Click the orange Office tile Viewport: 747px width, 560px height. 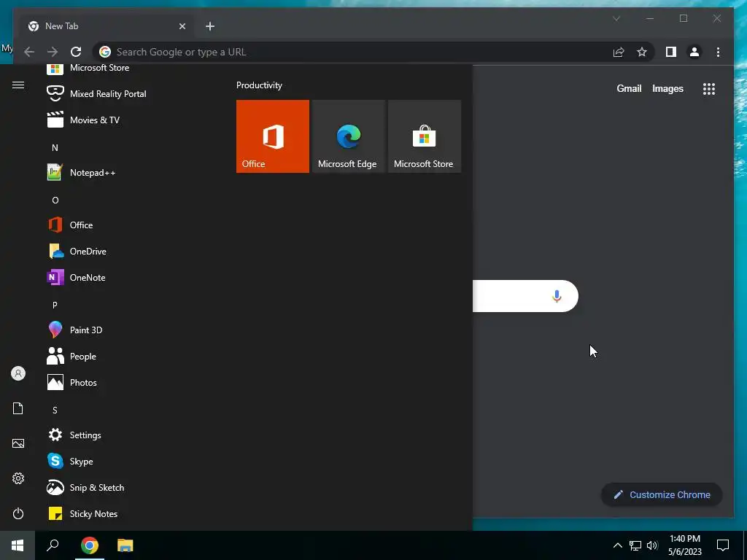click(x=273, y=136)
